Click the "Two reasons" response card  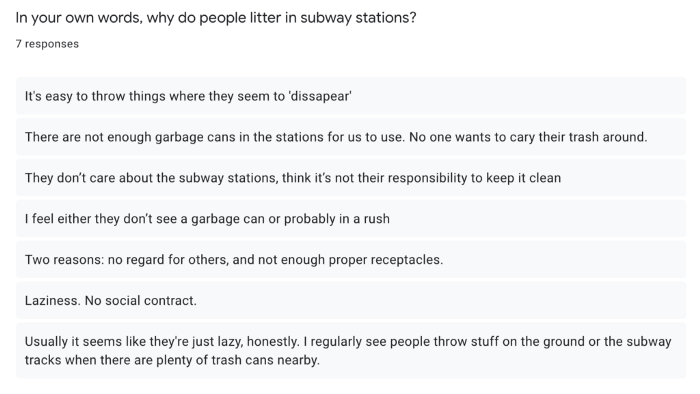click(x=351, y=259)
